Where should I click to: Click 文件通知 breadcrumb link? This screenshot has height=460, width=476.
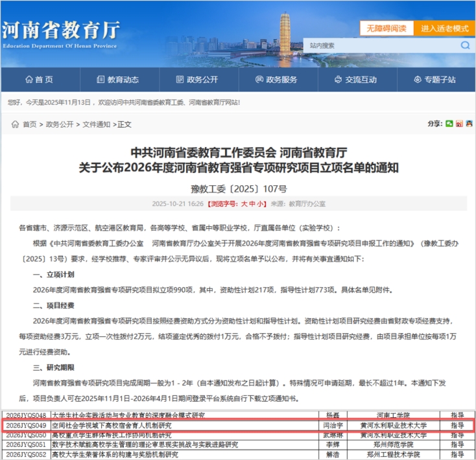point(96,124)
